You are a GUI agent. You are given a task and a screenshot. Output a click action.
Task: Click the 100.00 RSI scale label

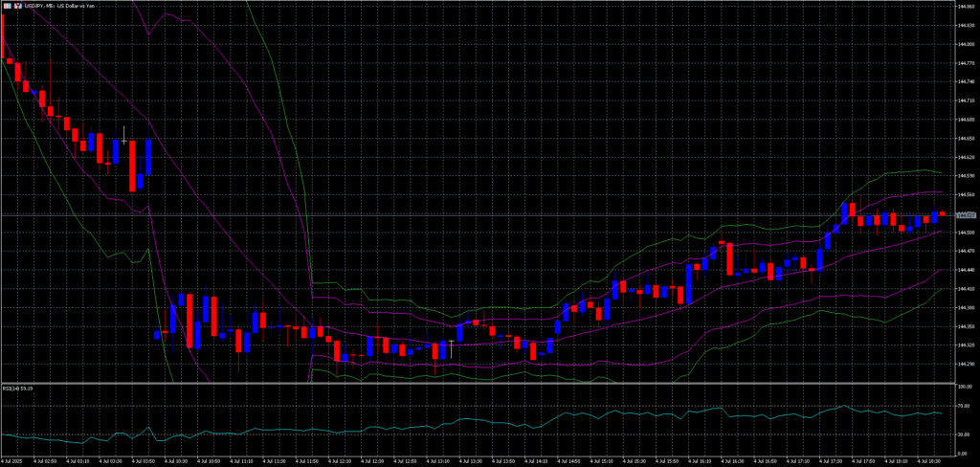coord(966,387)
